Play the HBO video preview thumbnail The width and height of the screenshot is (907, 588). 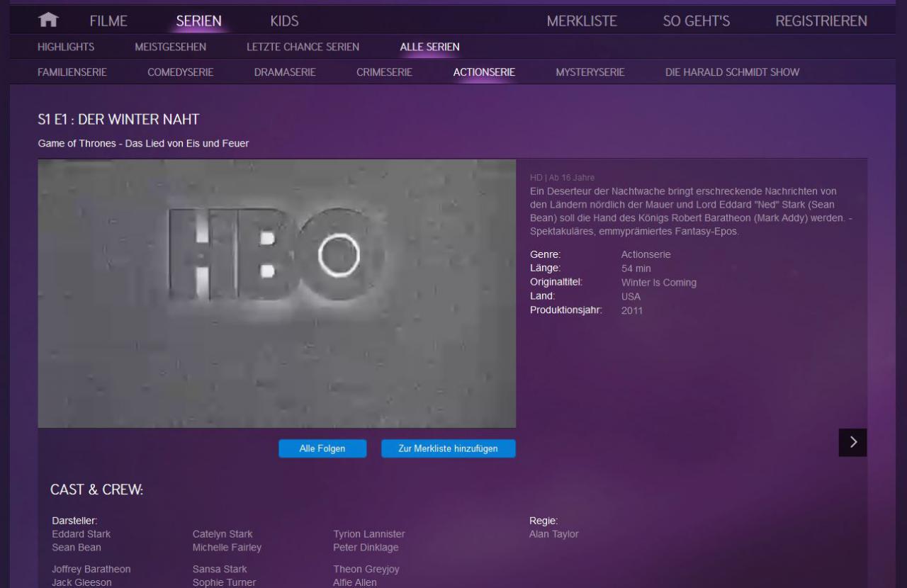tap(277, 293)
